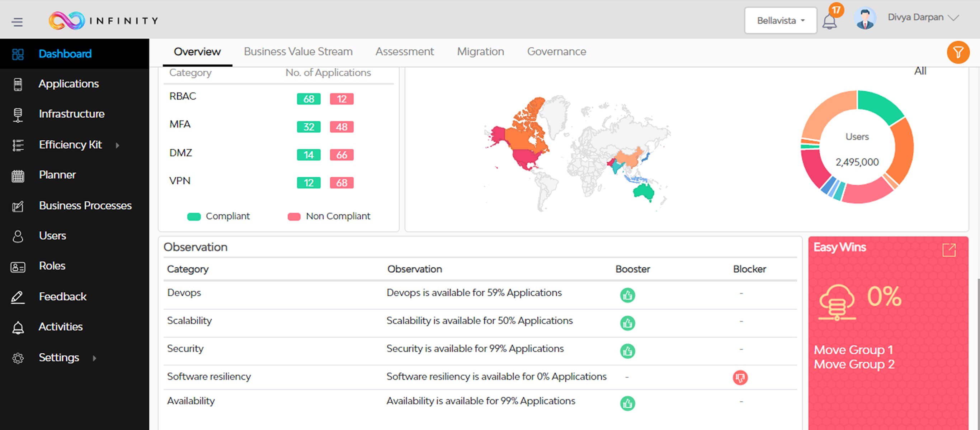Expand the Efficiency Kit submenu arrow
The height and width of the screenshot is (430, 980).
coord(118,145)
